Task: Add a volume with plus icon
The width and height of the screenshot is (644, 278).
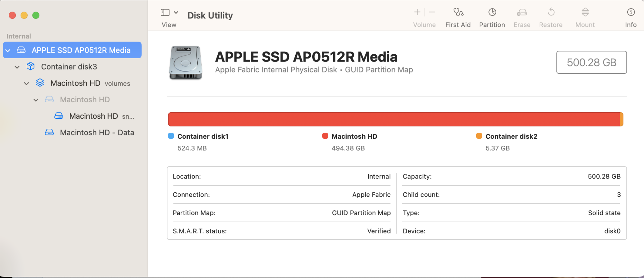Action: (x=417, y=12)
